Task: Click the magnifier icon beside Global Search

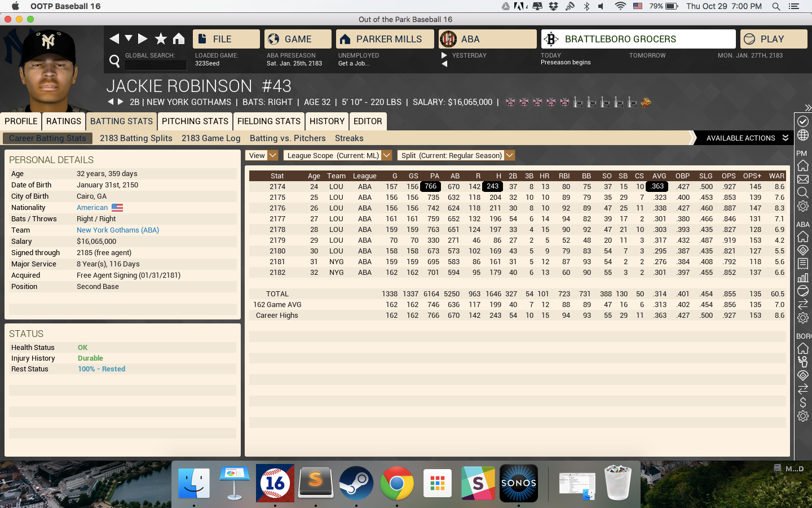Action: click(x=114, y=61)
